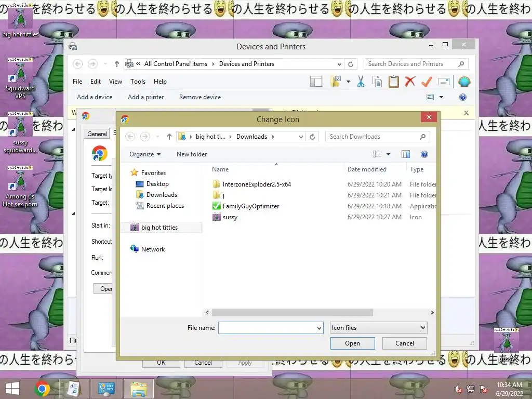532x399 pixels.
Task: Click Add a device
Action: pos(95,97)
